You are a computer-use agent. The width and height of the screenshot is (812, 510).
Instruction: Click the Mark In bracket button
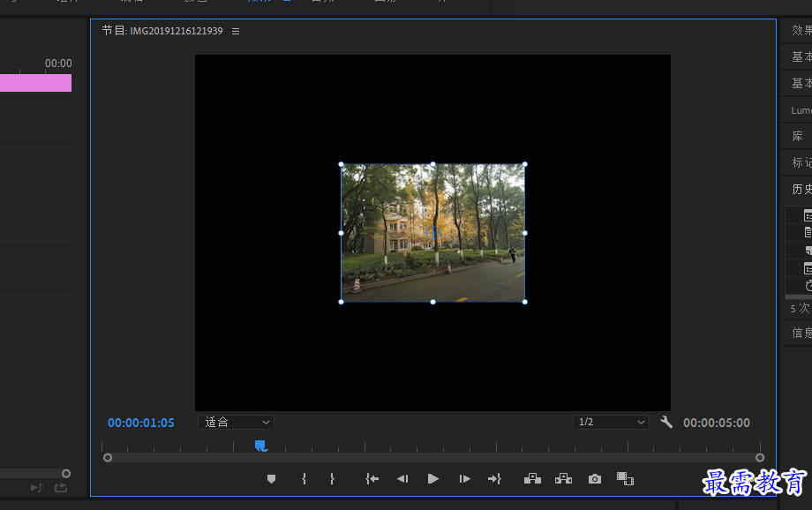pyautogui.click(x=304, y=479)
